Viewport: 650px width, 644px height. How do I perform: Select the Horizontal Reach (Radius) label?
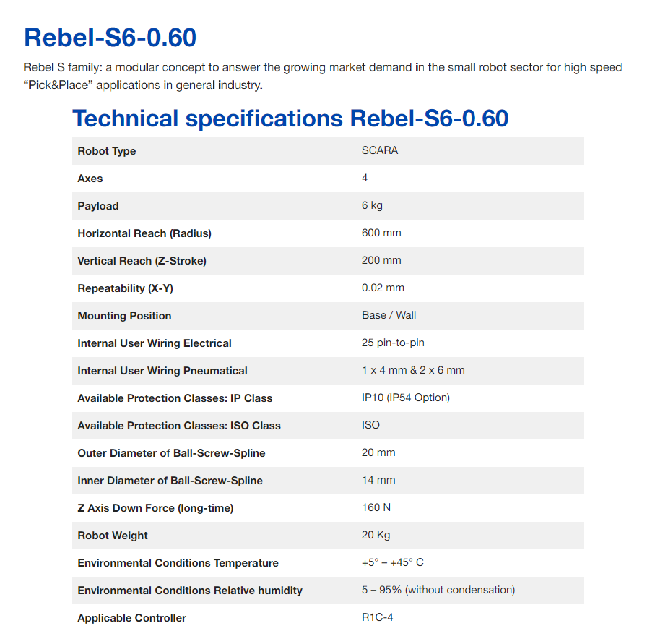click(144, 233)
